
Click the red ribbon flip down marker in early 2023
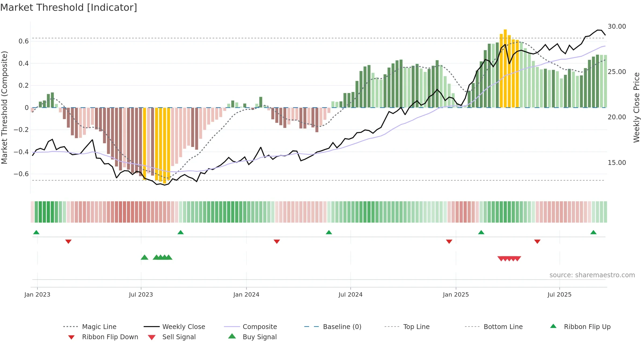[x=68, y=242]
